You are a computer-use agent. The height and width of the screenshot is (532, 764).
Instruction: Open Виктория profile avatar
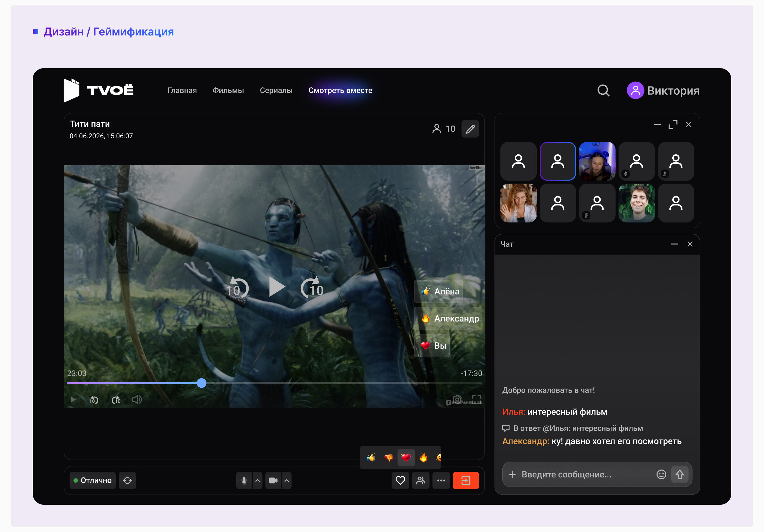click(635, 91)
